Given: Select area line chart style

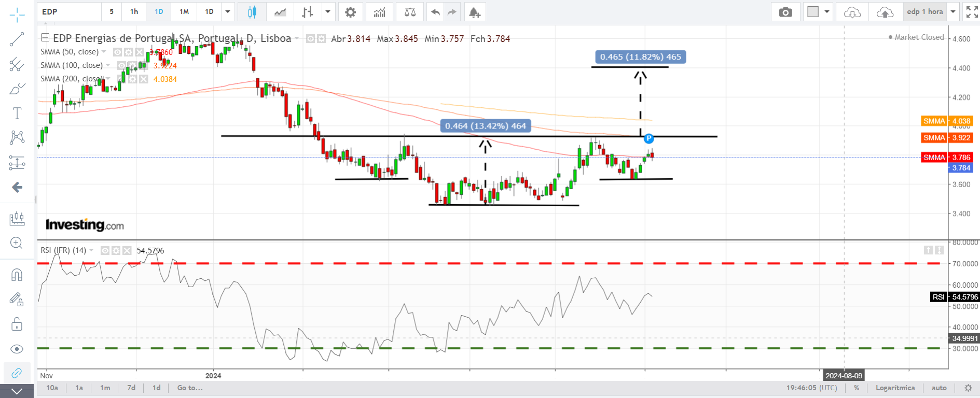Looking at the screenshot, I should point(280,12).
